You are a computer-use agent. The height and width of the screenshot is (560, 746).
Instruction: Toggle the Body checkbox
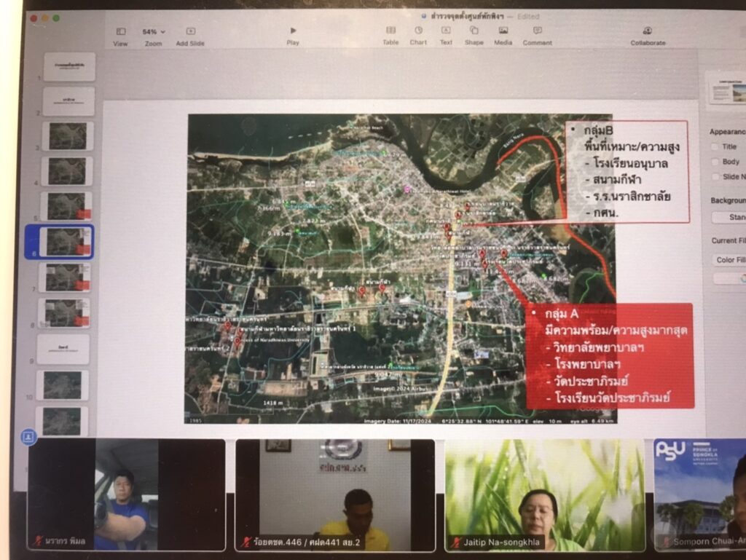coord(715,162)
